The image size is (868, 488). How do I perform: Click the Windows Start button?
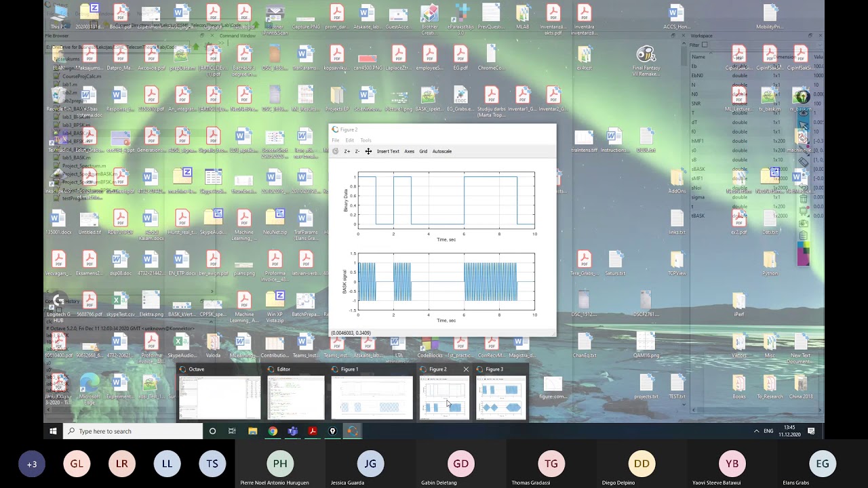53,431
